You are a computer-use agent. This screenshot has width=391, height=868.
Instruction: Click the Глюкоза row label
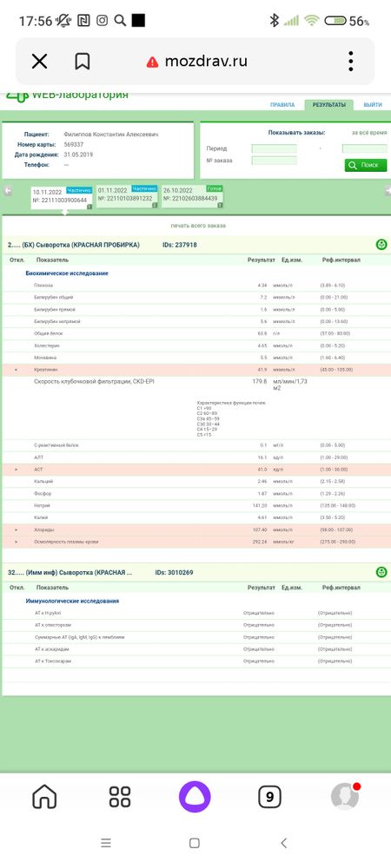tap(43, 285)
